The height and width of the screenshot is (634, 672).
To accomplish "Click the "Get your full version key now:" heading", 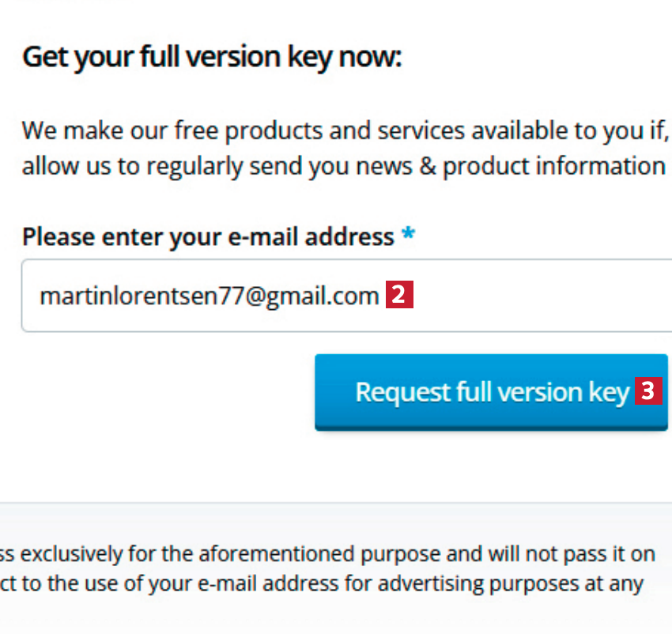I will pyautogui.click(x=212, y=57).
